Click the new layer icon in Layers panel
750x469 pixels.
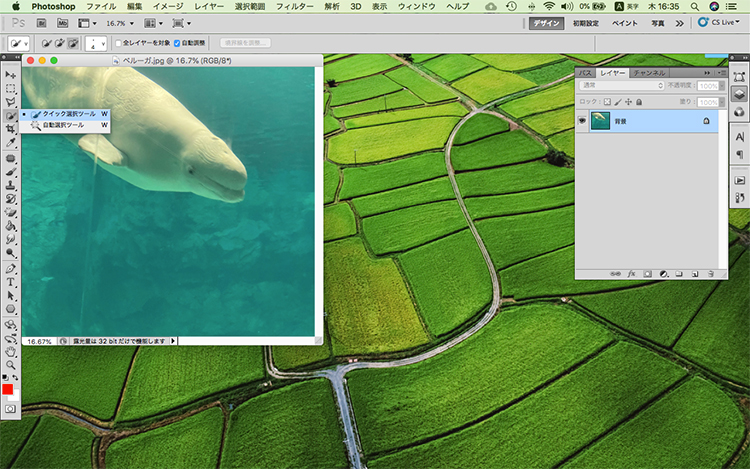[x=693, y=273]
